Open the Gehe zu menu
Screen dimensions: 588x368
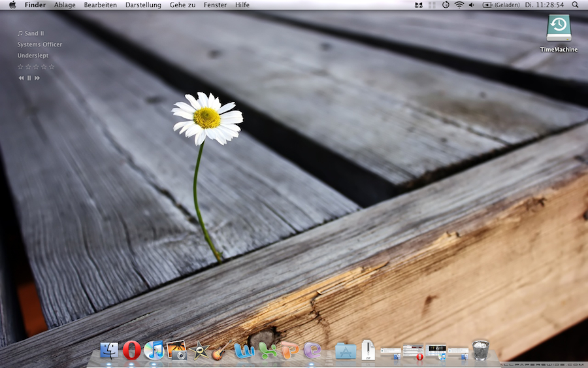[x=183, y=5]
